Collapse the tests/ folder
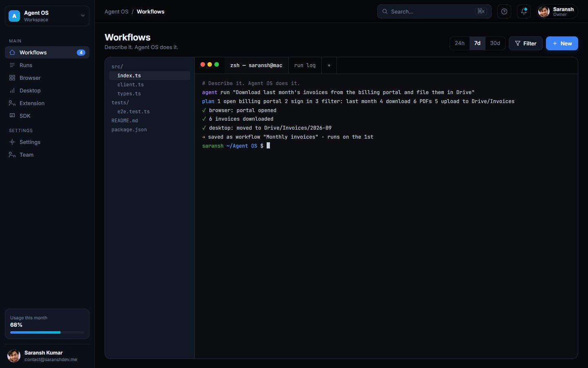Viewport: 588px width, 368px height. pos(149,103)
